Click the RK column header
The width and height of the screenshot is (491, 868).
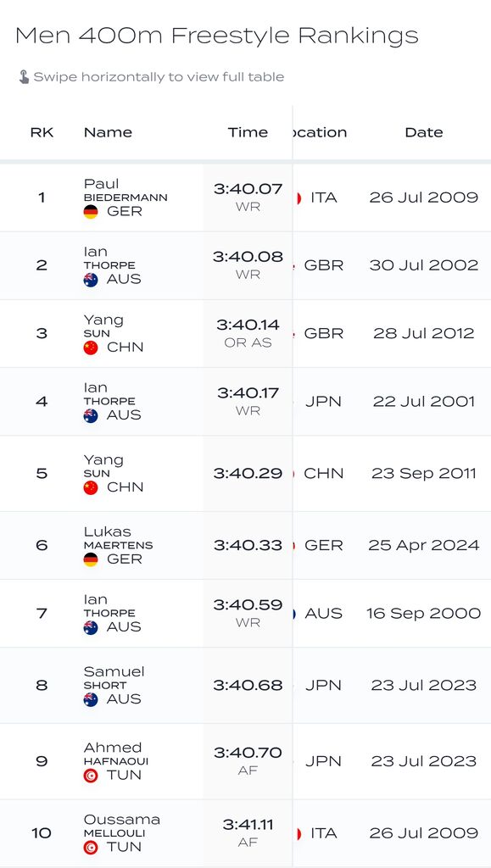(42, 132)
